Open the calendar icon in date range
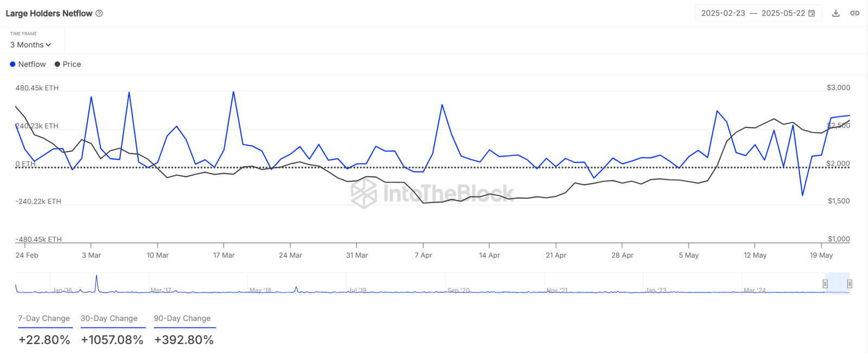This screenshot has width=868, height=353. click(x=812, y=13)
